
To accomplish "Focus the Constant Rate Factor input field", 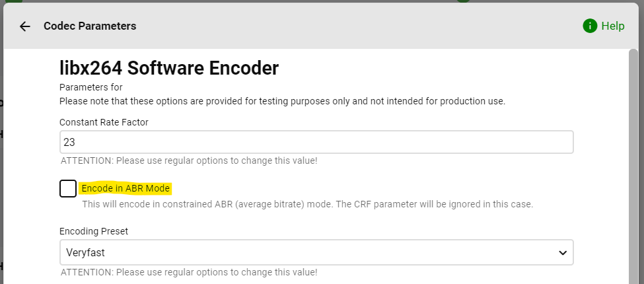I will pyautogui.click(x=316, y=142).
